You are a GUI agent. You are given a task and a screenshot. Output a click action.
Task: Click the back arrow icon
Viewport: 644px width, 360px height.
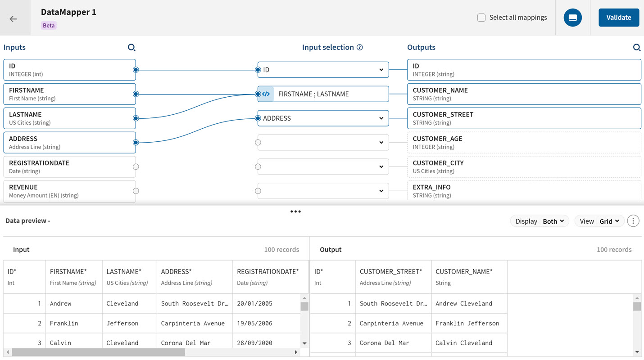pos(14,18)
